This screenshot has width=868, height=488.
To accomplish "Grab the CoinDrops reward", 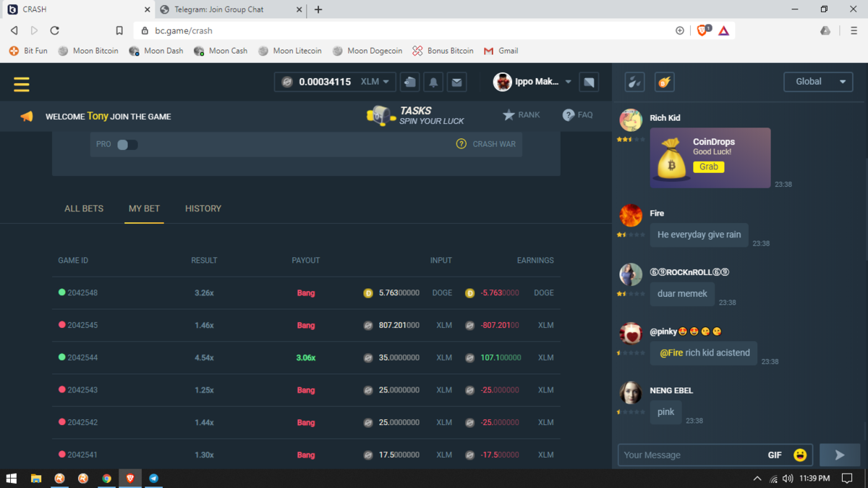I will (708, 167).
